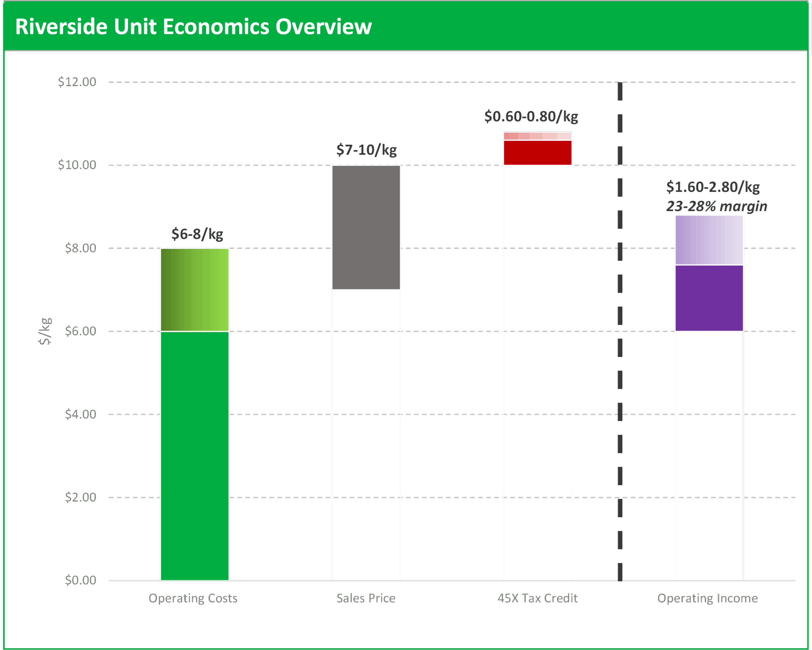Click the $0.60-0.80/kg data label

point(531,116)
